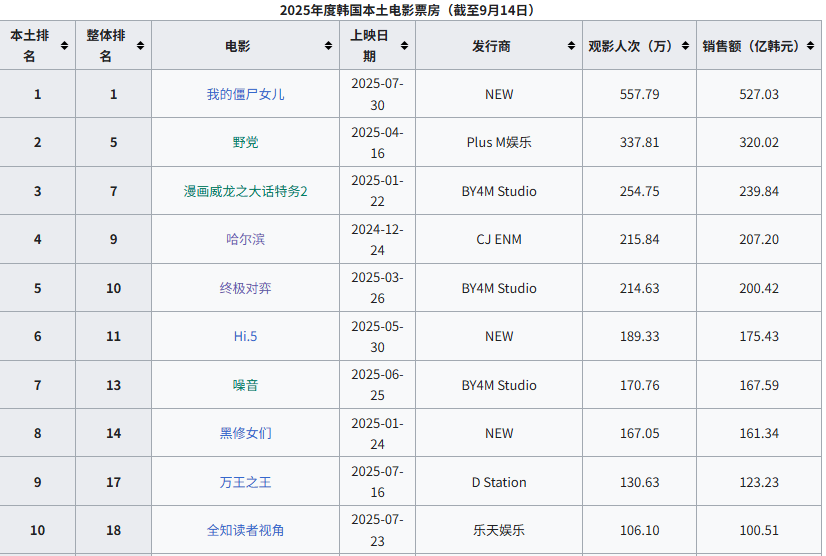Open the 哈尔滨 film page
The width and height of the screenshot is (826, 556).
tap(245, 239)
